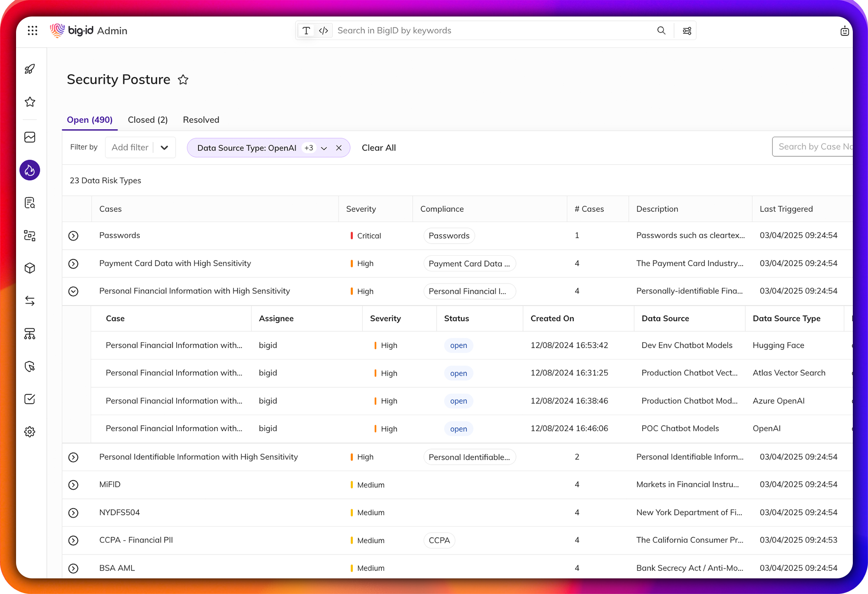Screen dimensions: 868x594
Task: Expand the Passwords risk row
Action: point(73,236)
